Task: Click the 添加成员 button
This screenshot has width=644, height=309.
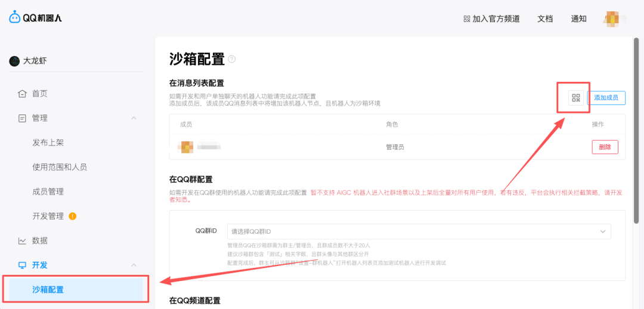Action: pos(606,98)
